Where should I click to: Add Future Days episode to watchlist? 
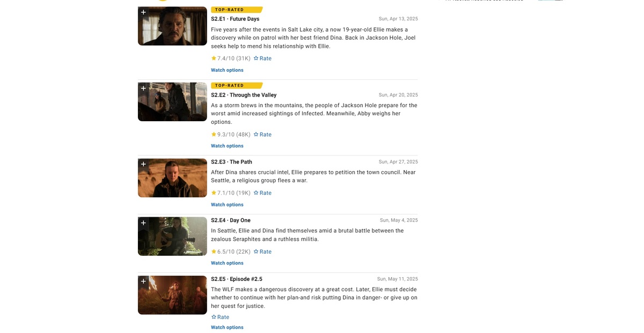click(x=143, y=12)
